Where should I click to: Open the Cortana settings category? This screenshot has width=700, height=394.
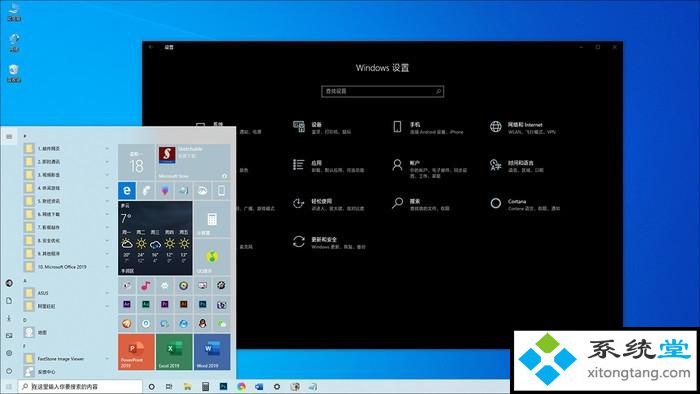click(525, 204)
